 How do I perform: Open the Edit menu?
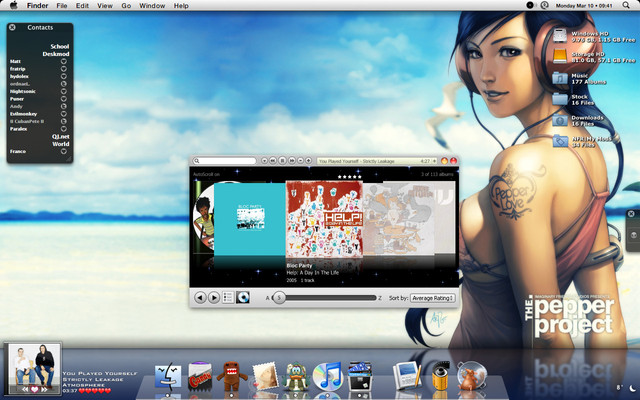pos(82,6)
